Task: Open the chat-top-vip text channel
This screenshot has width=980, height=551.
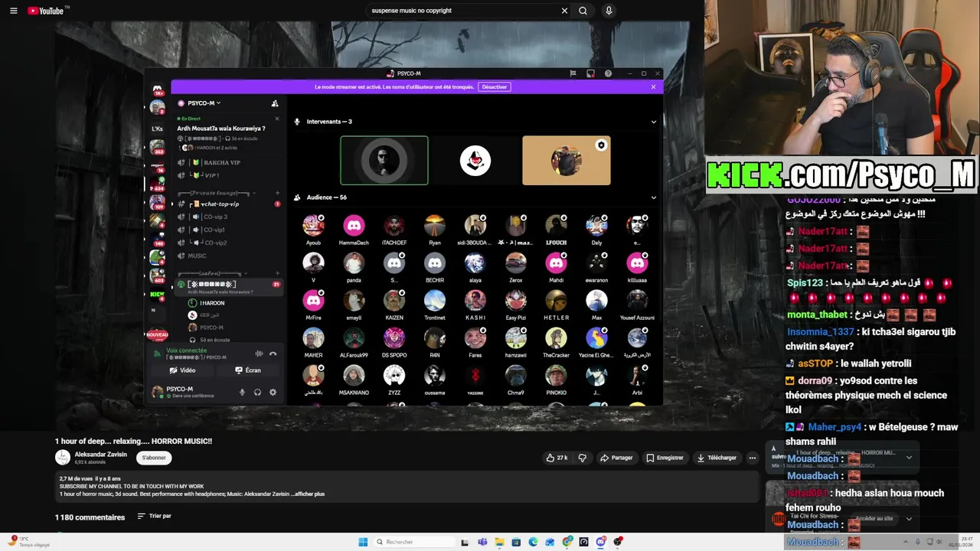Action: (x=230, y=204)
